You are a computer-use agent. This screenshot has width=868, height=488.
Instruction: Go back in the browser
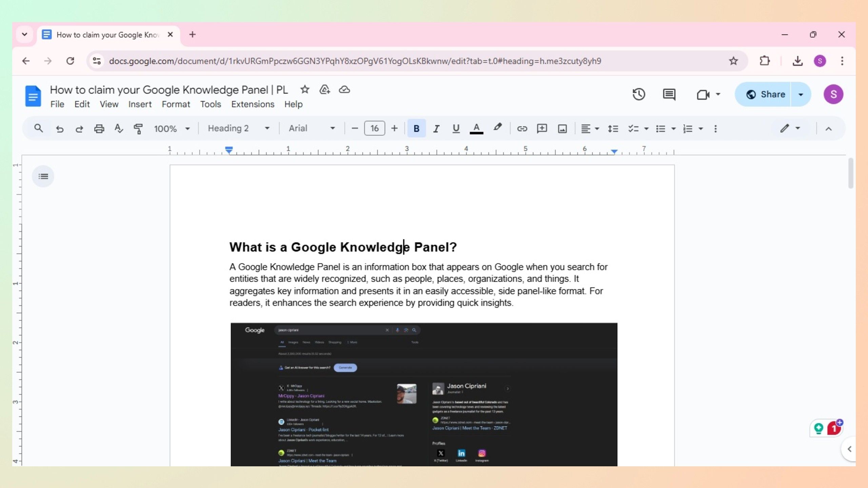tap(26, 61)
